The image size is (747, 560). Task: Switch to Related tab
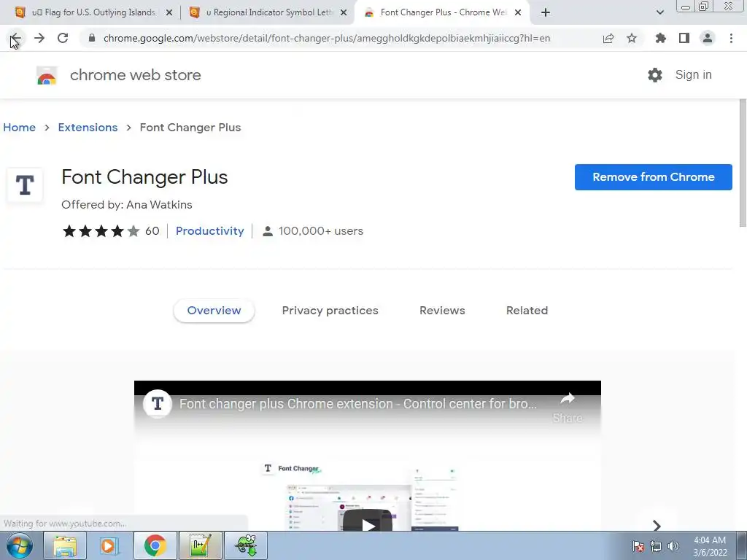tap(527, 311)
